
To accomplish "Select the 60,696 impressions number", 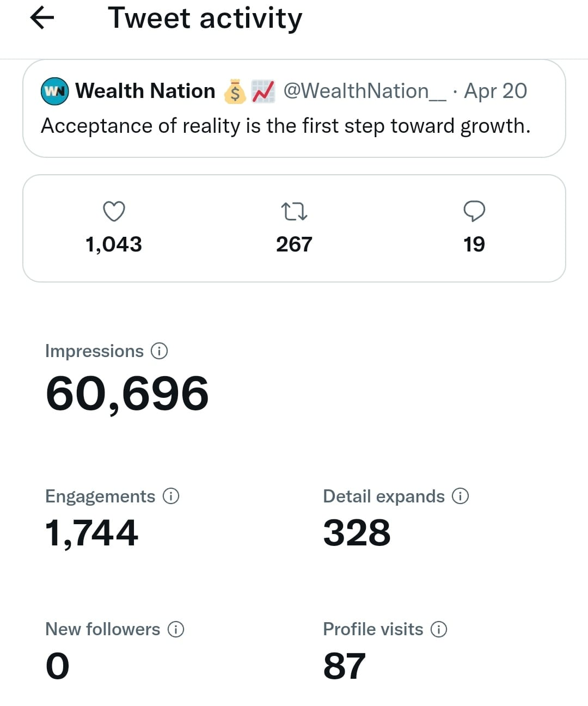I will [127, 394].
